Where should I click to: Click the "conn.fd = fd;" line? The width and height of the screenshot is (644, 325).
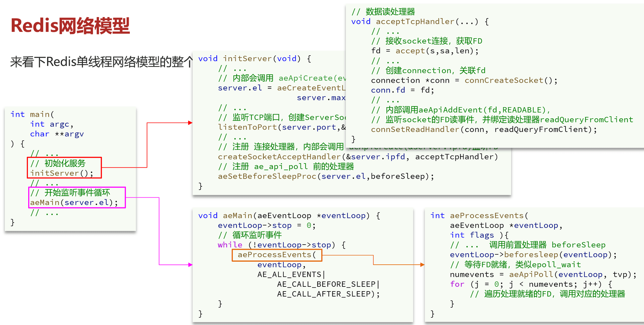pos(402,90)
